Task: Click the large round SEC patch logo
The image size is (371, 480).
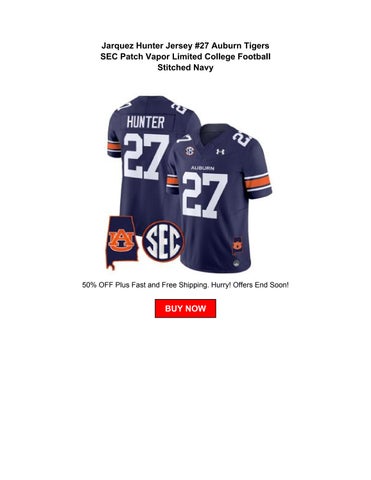Action: (x=163, y=241)
